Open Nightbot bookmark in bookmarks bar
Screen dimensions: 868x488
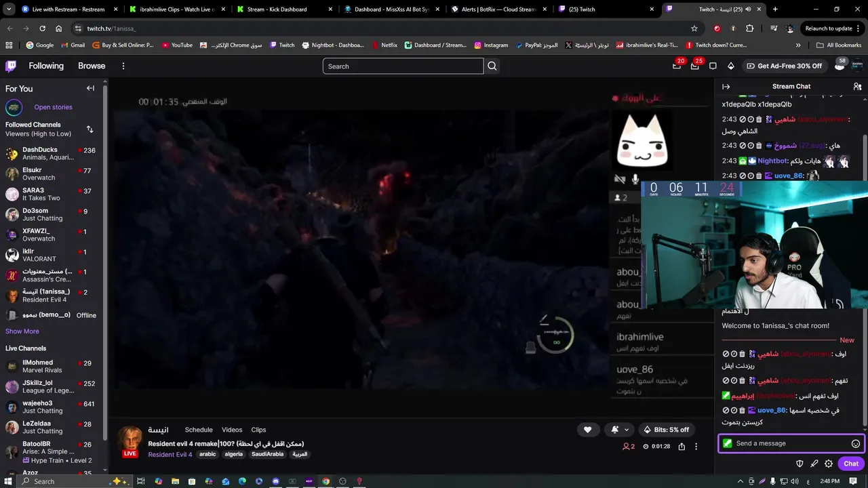[333, 45]
